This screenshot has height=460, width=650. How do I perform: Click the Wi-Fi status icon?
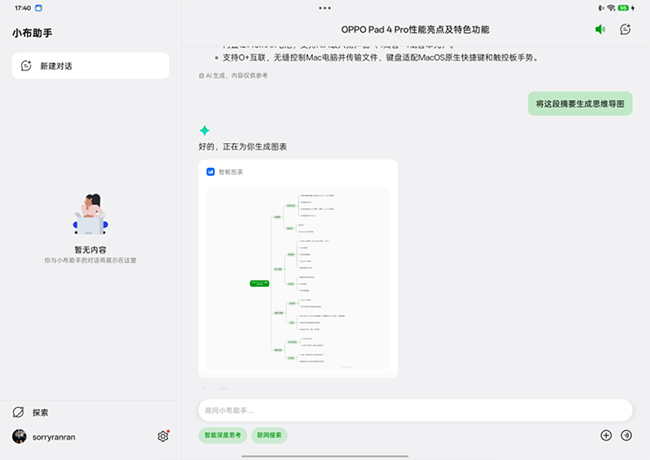pyautogui.click(x=611, y=8)
